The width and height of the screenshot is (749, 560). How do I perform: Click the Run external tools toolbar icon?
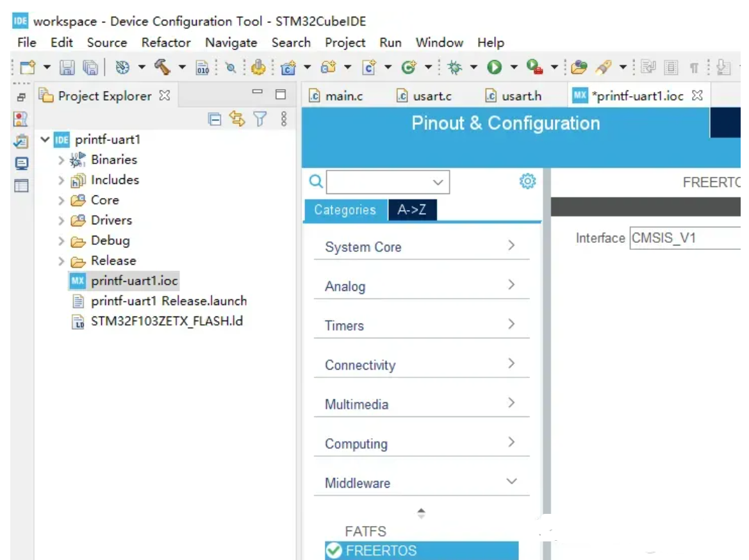(534, 67)
